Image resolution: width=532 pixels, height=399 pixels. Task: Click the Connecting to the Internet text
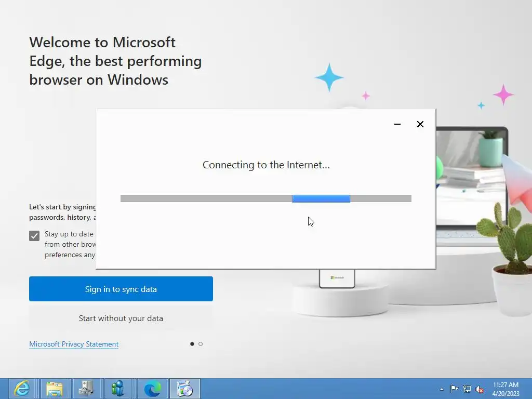(x=266, y=165)
